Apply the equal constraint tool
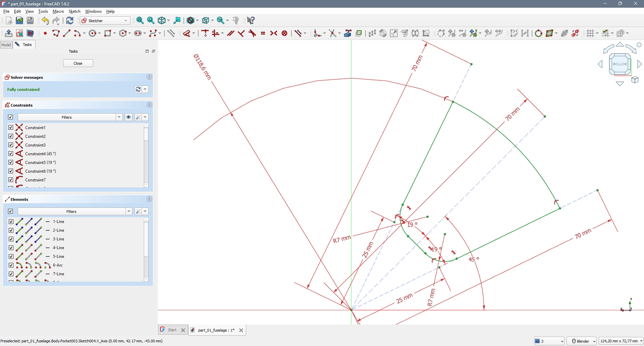Viewport: 644px width, 346px height. [263, 33]
